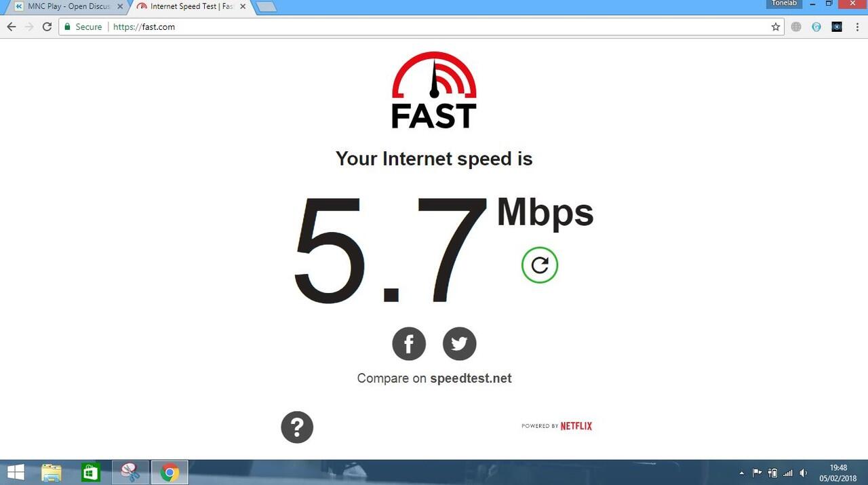Viewport: 868px width, 485px height.
Task: Open the volume control in system tray
Action: point(804,473)
